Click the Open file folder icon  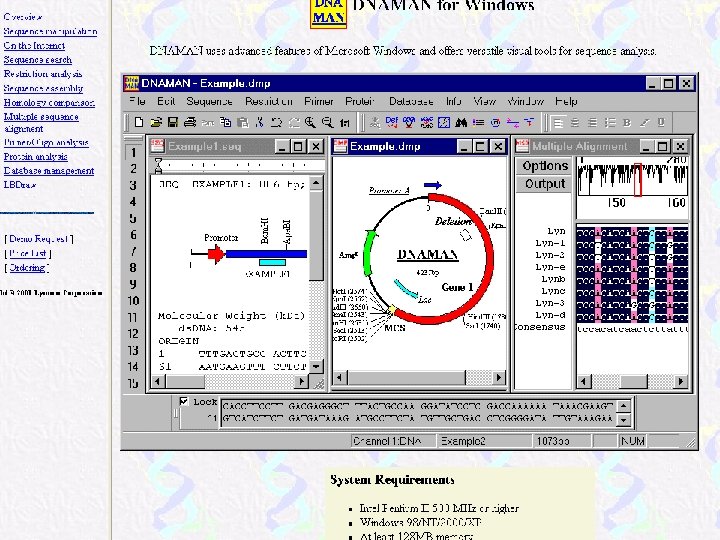click(x=156, y=122)
